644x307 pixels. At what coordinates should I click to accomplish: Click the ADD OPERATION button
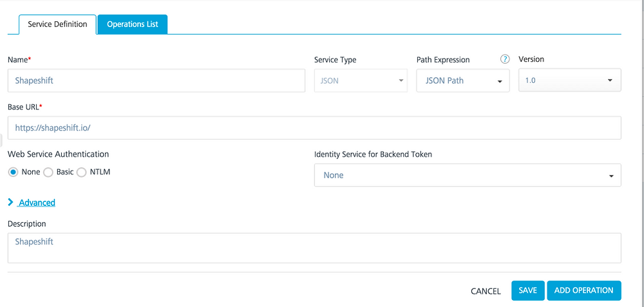pyautogui.click(x=583, y=290)
